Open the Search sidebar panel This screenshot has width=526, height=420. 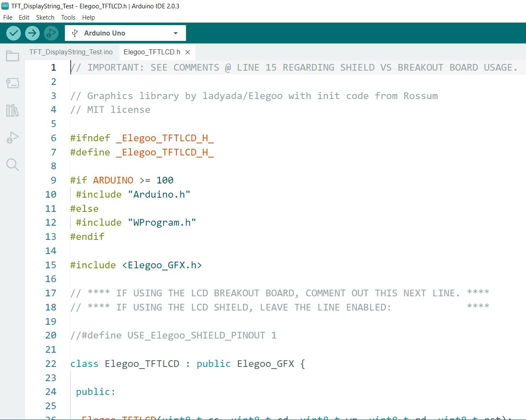click(x=13, y=165)
